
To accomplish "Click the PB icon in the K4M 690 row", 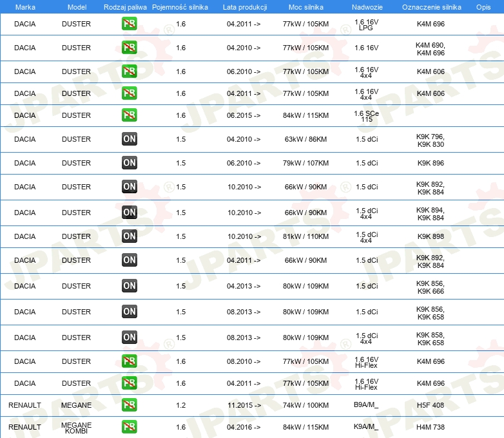I will (129, 48).
